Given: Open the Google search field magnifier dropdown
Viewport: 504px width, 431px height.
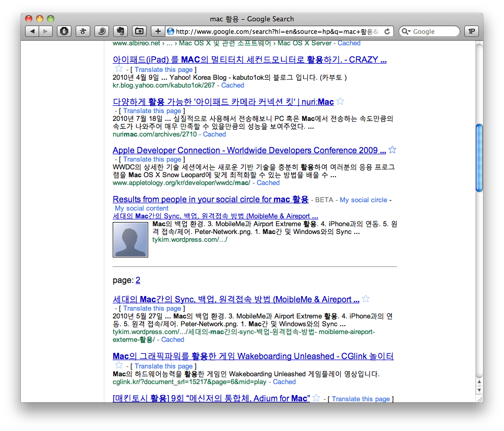Looking at the screenshot, I should 406,31.
